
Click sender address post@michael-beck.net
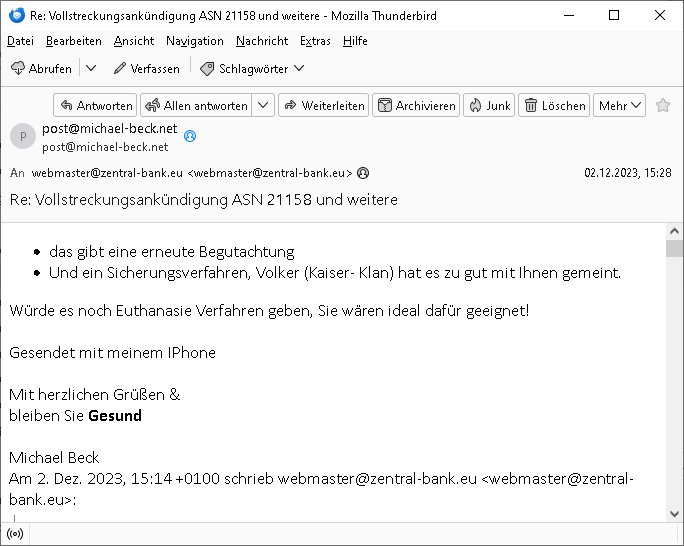[x=109, y=128]
